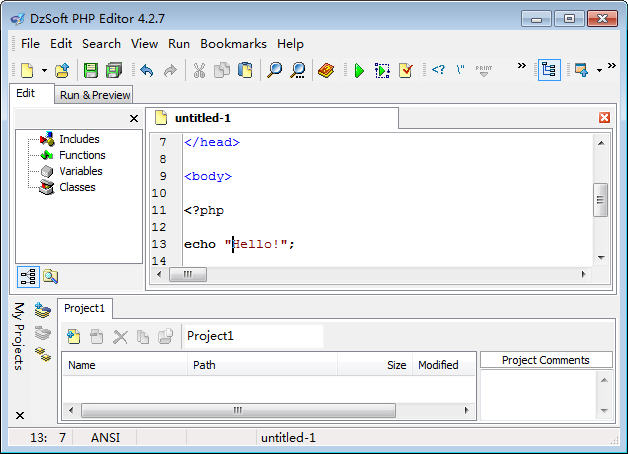Click the Open file folder icon

62,70
